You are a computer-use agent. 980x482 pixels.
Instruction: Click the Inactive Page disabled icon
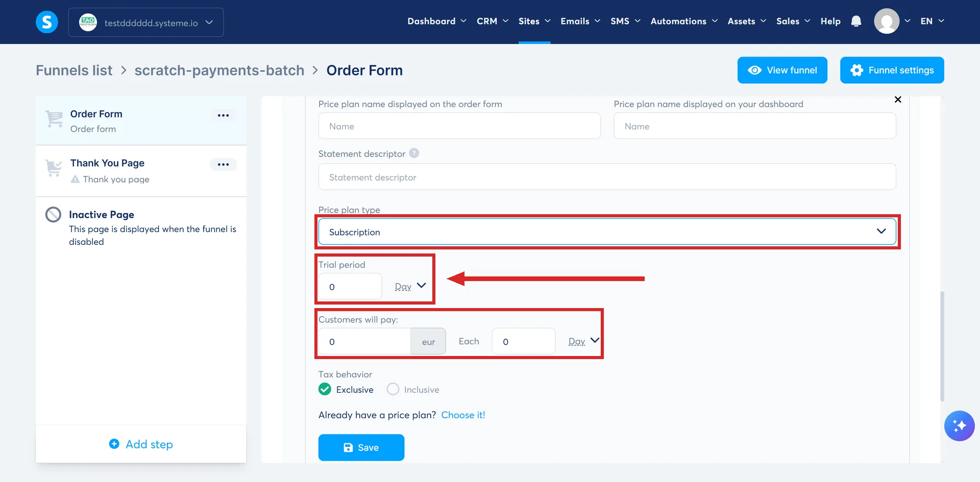53,215
